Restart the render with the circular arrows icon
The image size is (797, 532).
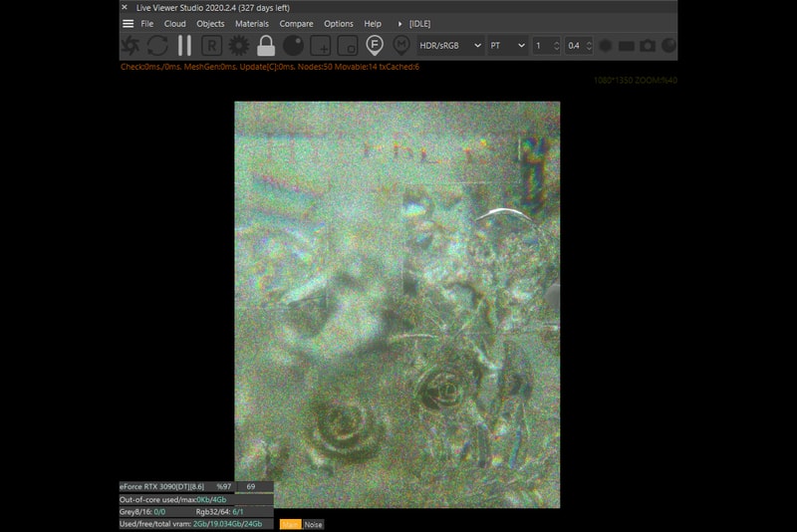click(157, 46)
